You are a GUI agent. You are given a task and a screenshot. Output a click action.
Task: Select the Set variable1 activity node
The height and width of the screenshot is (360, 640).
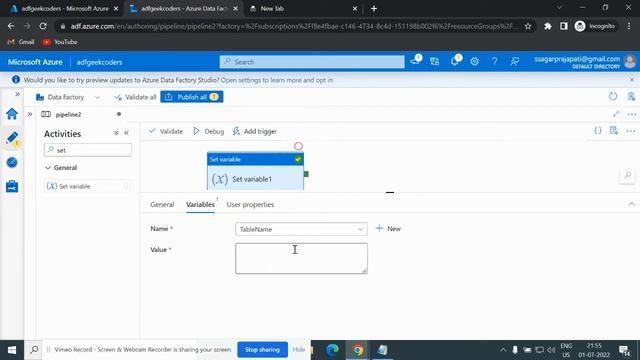click(256, 171)
